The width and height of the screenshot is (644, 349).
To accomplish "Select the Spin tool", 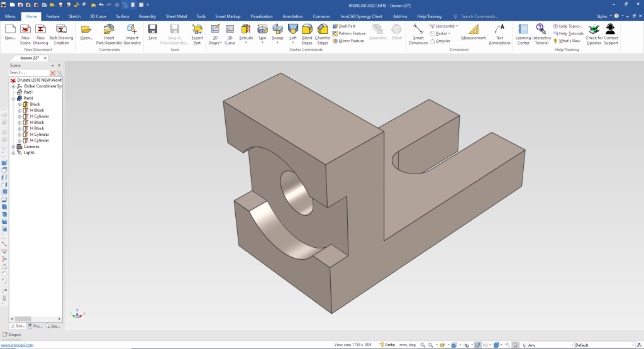I will coord(262,29).
